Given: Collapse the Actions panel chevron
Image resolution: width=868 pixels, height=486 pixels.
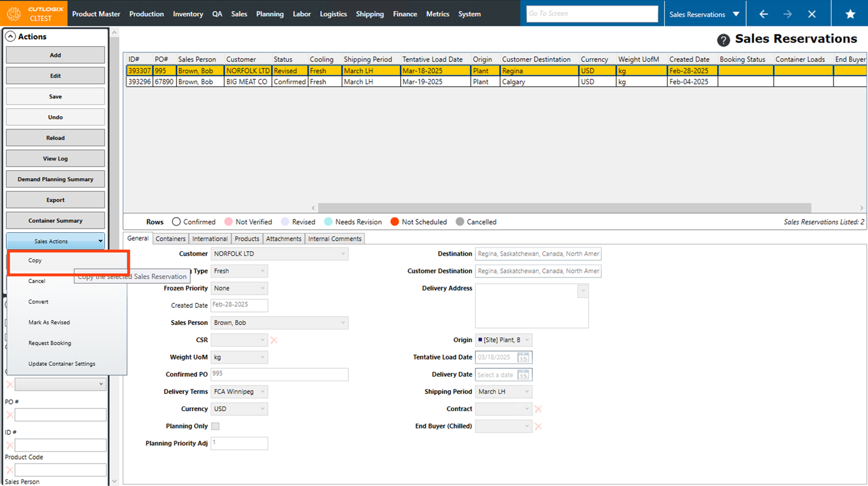Looking at the screenshot, I should click(10, 36).
